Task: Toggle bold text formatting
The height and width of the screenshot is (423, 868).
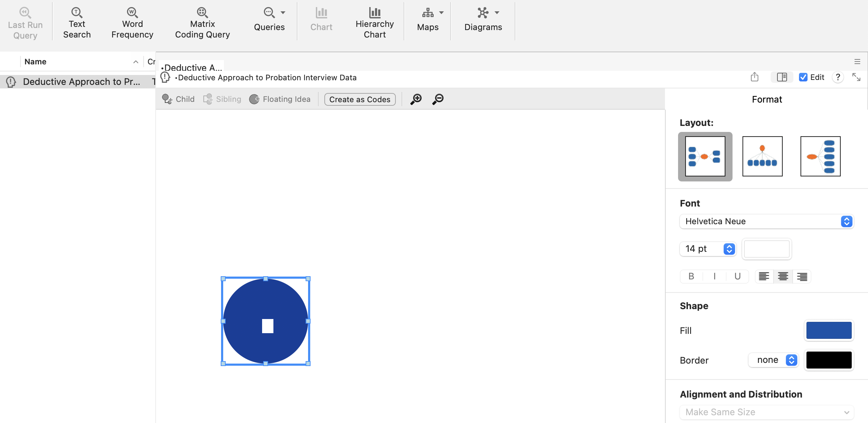Action: (691, 276)
